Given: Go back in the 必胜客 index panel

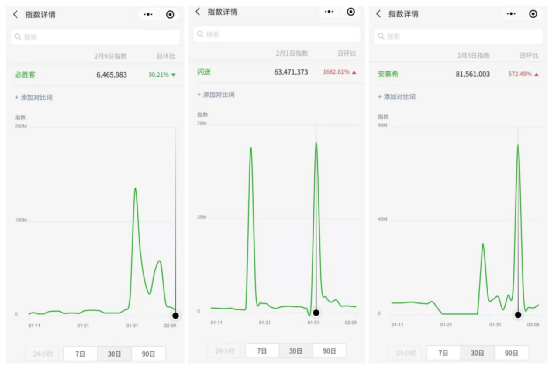Looking at the screenshot, I should click(15, 14).
